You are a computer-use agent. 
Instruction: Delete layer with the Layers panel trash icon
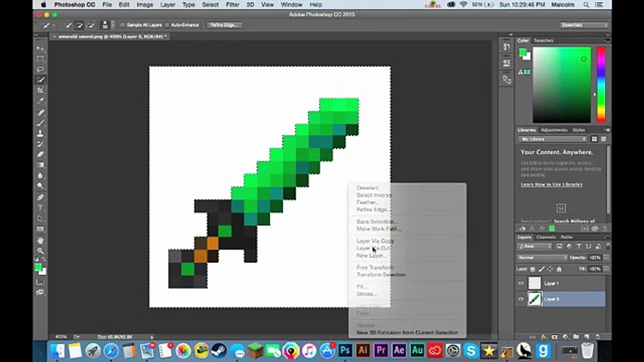pos(597,336)
